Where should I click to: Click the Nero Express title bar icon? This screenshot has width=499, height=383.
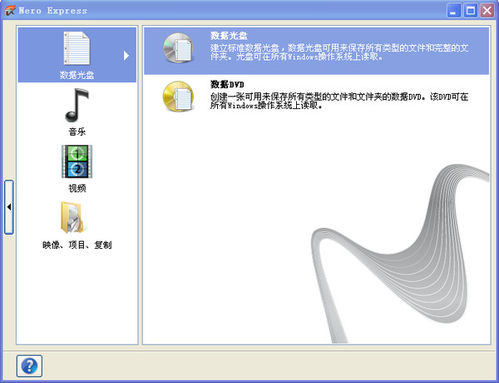pyautogui.click(x=10, y=11)
